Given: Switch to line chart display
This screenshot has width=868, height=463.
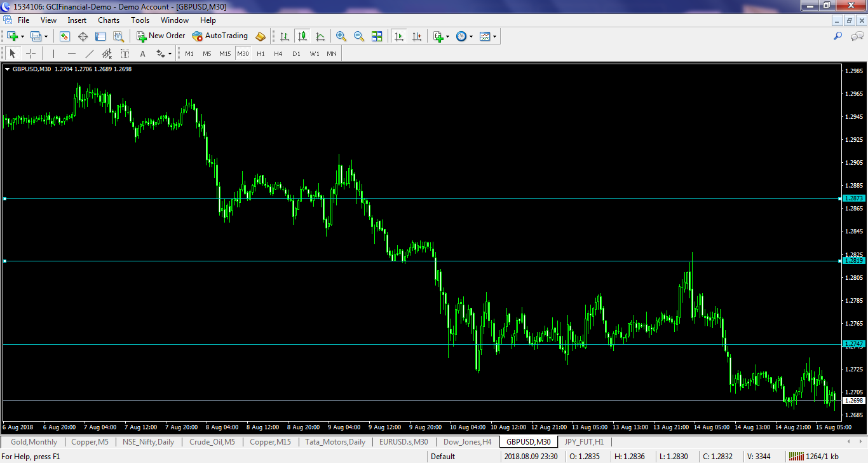Looking at the screenshot, I should click(x=320, y=36).
